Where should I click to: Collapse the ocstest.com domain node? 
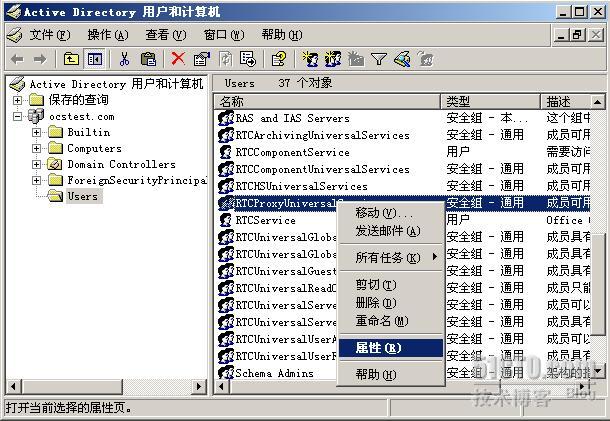point(17,116)
